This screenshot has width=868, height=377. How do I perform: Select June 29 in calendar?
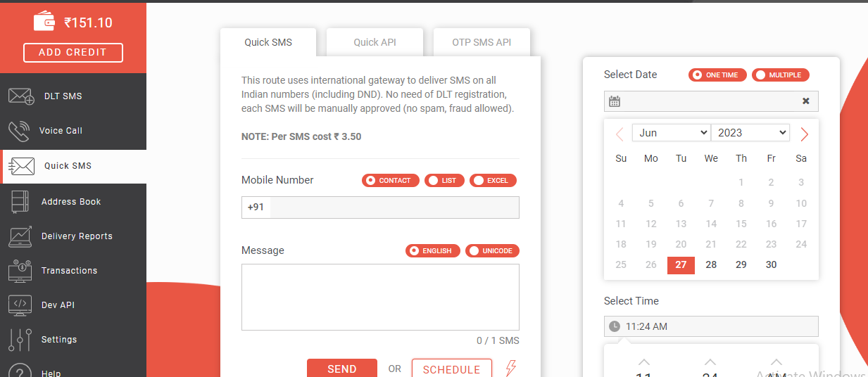741,265
